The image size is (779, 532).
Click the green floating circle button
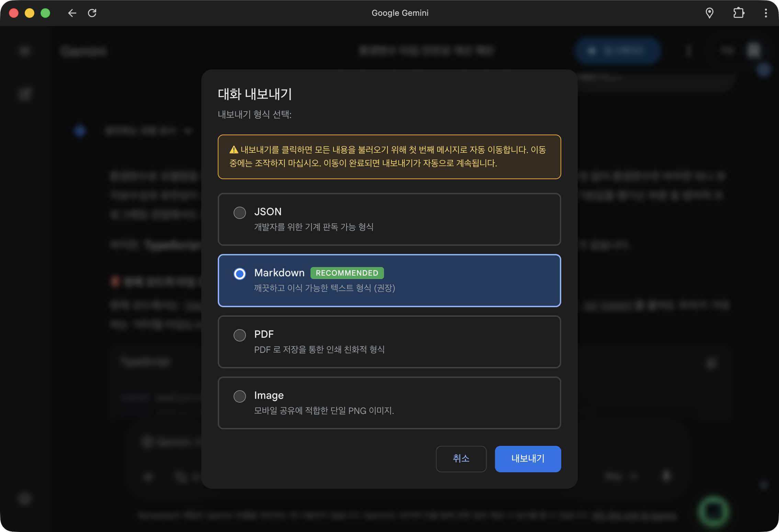click(713, 511)
